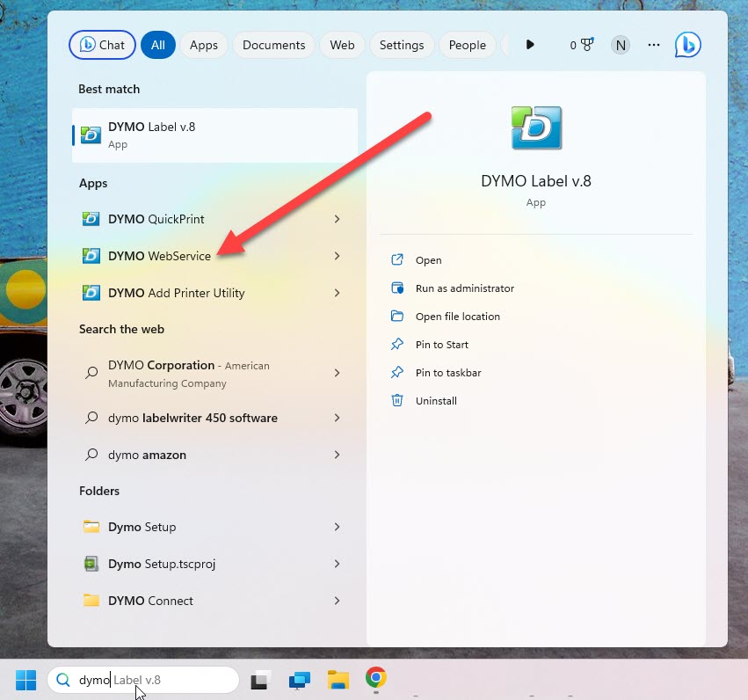The height and width of the screenshot is (700, 748).
Task: Expand the DYMO QuickPrint chevron arrow
Action: point(337,219)
